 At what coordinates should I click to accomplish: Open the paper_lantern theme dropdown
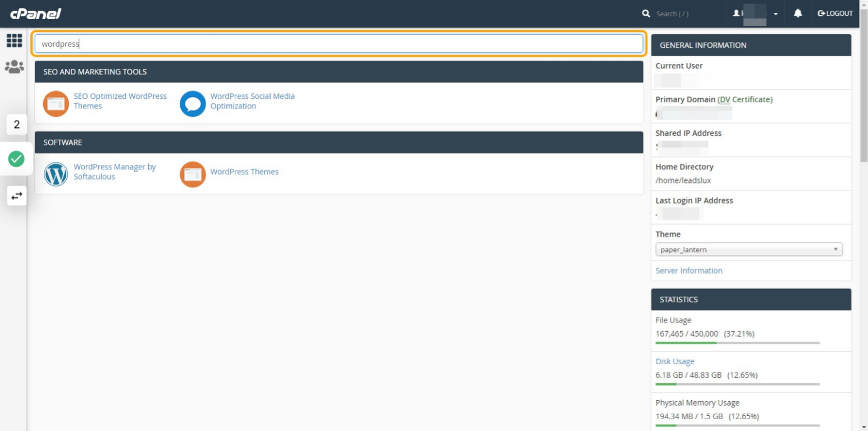[749, 250]
